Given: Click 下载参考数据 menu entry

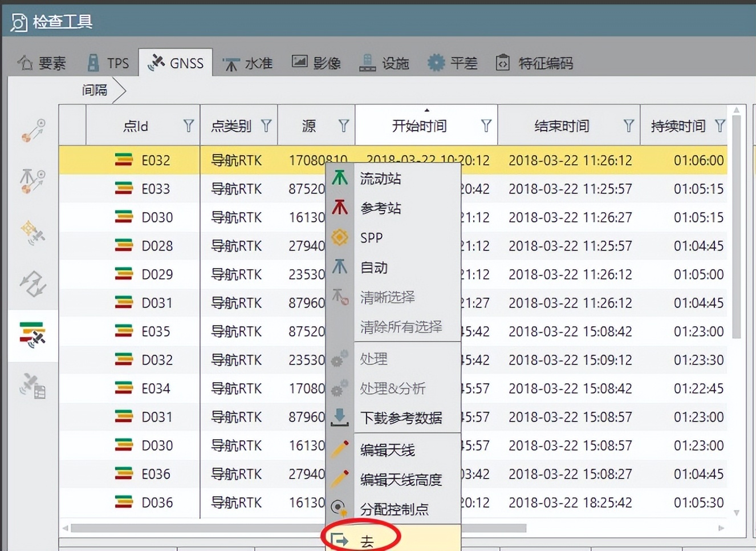Looking at the screenshot, I should tap(393, 418).
